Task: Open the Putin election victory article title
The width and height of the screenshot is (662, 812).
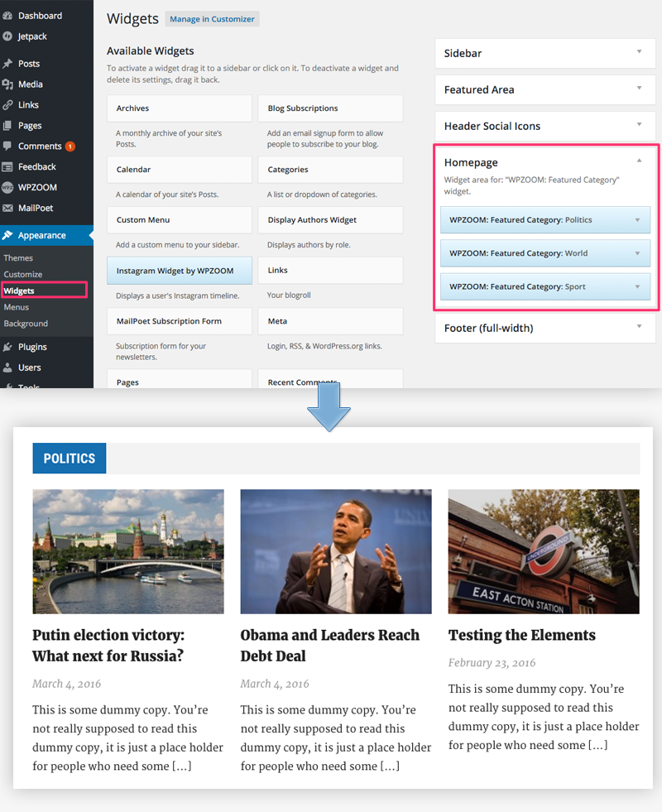Action: (108, 646)
